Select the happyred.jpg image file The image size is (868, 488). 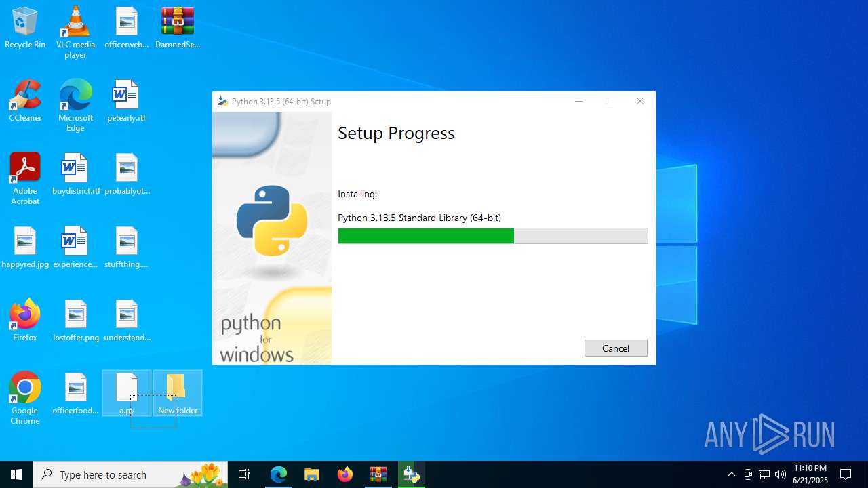25,248
